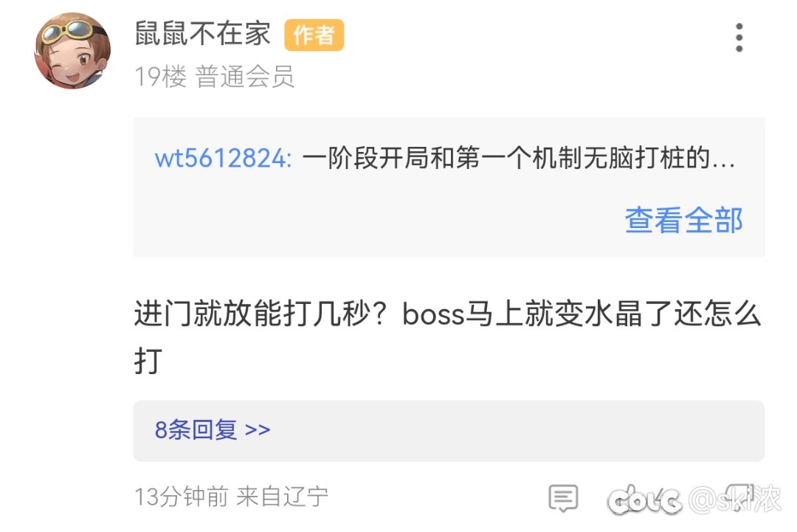Expand quote with 查看全部

[683, 221]
